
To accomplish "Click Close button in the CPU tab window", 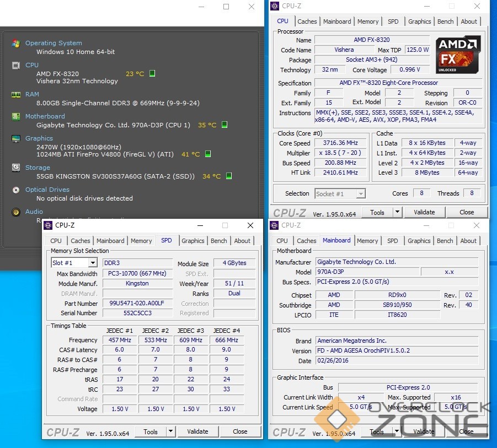I will (467, 212).
